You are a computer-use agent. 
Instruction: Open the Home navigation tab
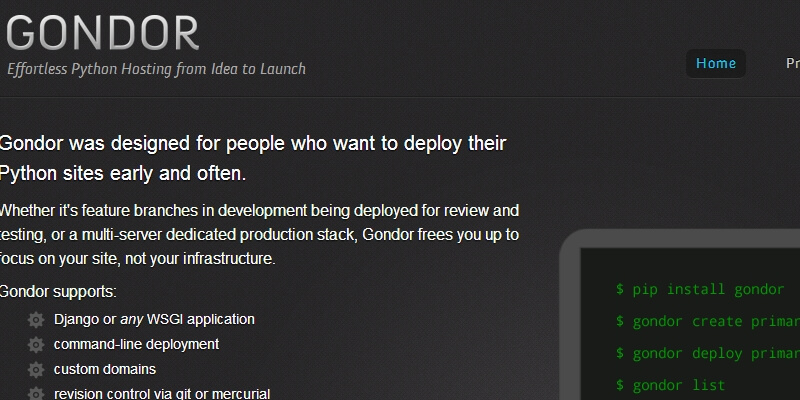(716, 63)
